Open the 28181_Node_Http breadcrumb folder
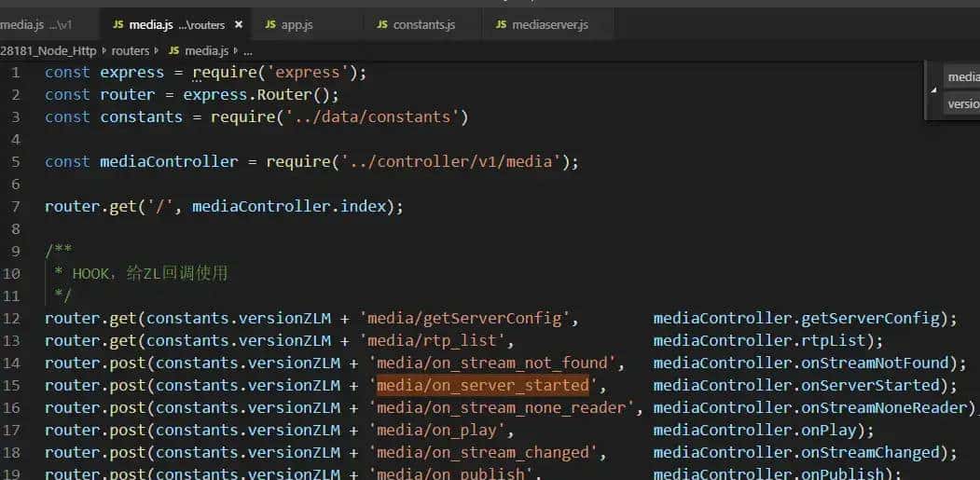The image size is (980, 480). (50, 50)
